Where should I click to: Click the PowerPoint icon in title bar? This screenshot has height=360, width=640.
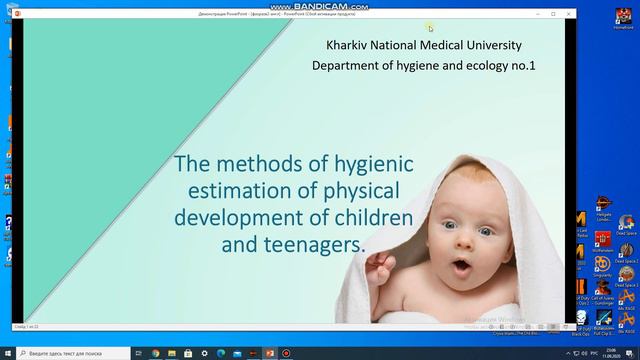coord(18,14)
